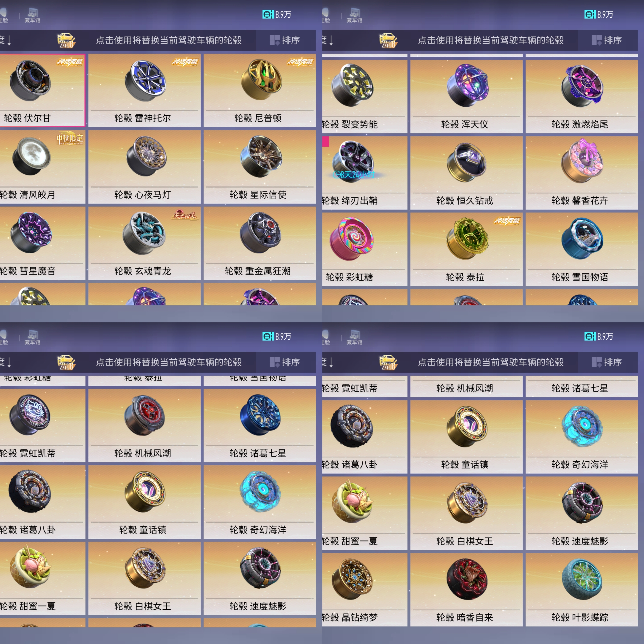This screenshot has width=644, height=644.
Task: Select the 轮毂 暗香自来 wheel hub
Action: (x=466, y=590)
